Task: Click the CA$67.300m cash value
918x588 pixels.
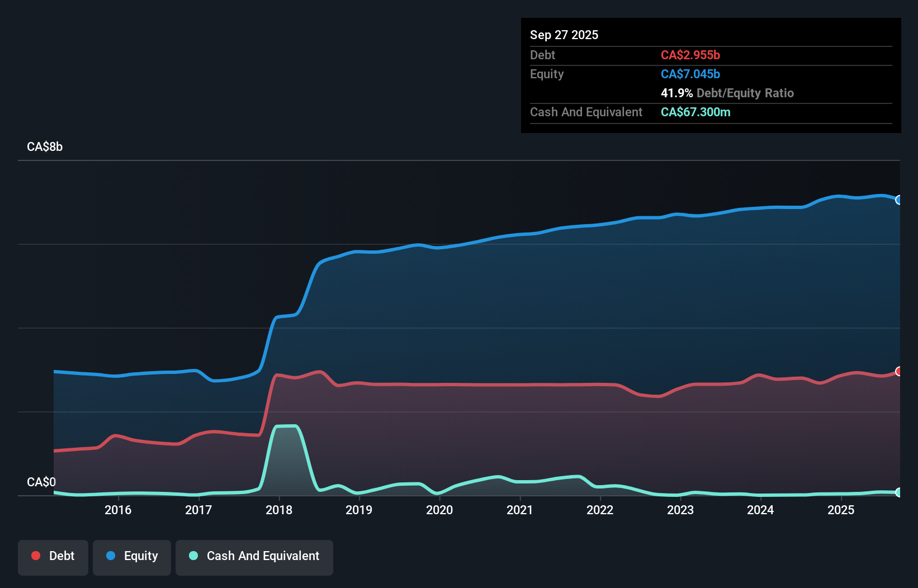Action: tap(695, 112)
